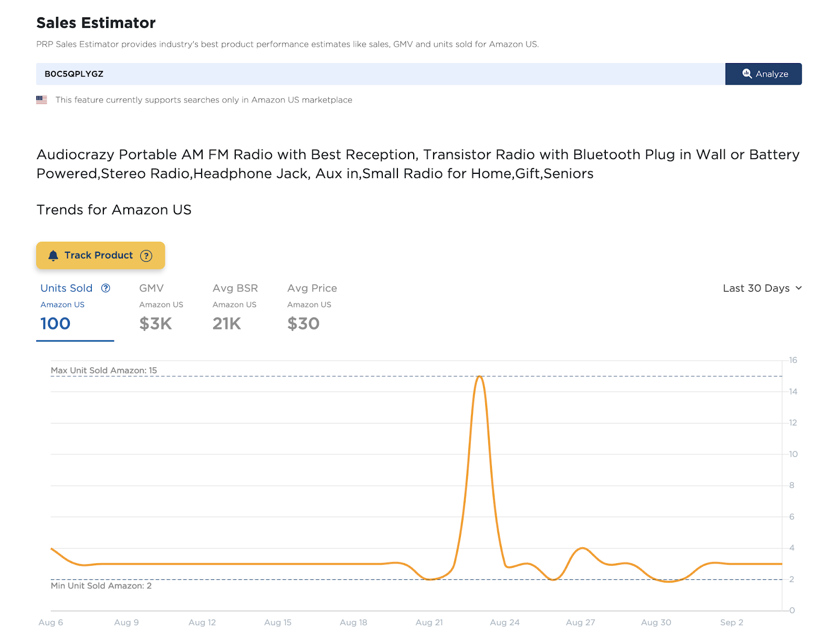Click the help icon beside Units Sold
The width and height of the screenshot is (840, 643).
tap(106, 288)
